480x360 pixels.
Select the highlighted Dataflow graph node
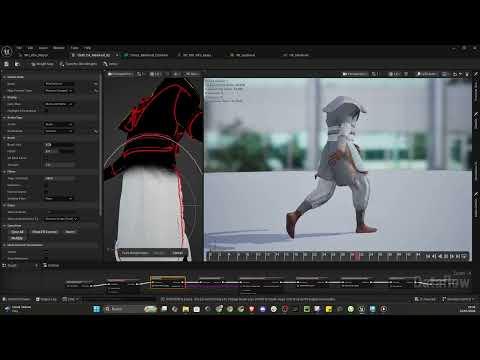click(168, 282)
